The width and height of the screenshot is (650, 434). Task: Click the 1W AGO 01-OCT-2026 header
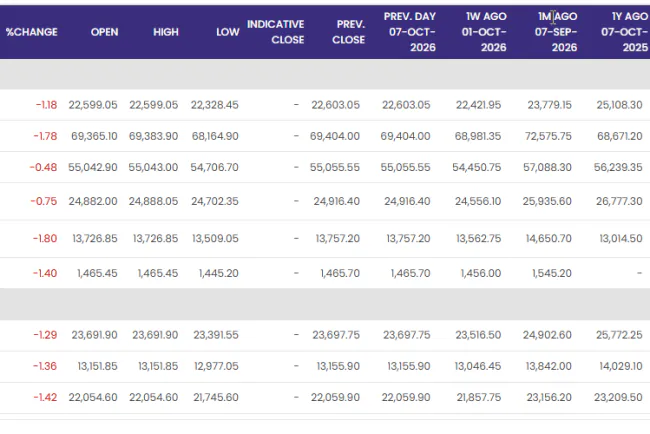click(x=484, y=32)
